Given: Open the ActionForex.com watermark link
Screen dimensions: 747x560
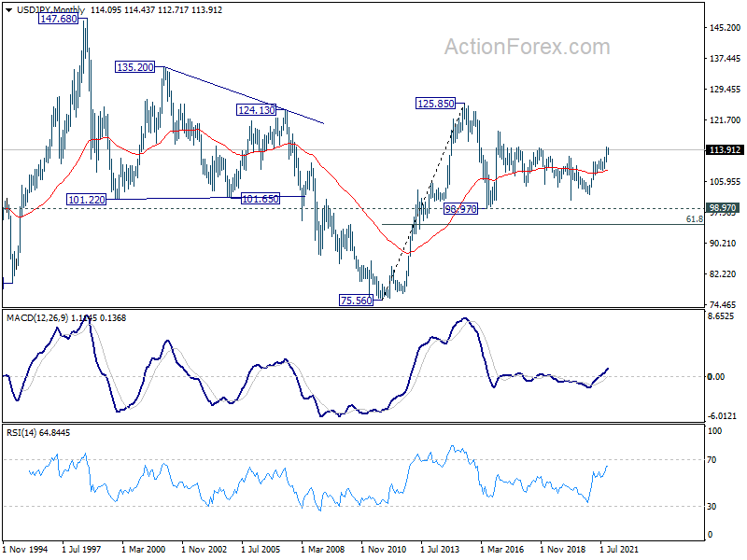Looking at the screenshot, I should 527,47.
